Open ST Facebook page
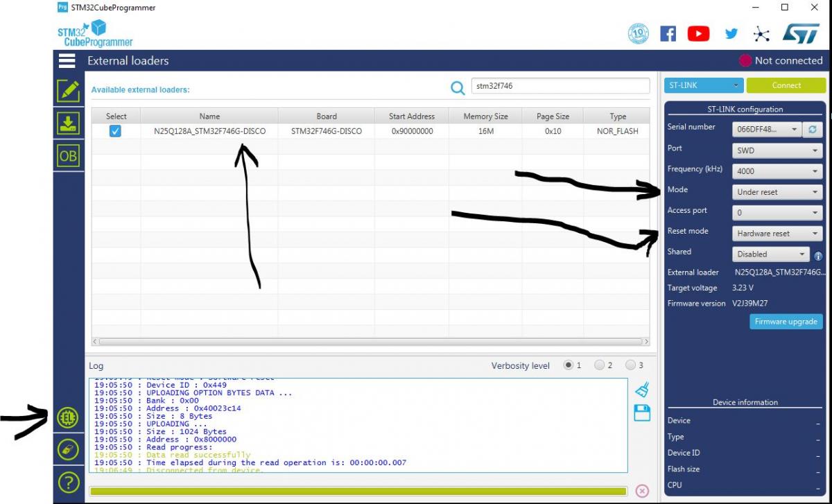 [668, 33]
